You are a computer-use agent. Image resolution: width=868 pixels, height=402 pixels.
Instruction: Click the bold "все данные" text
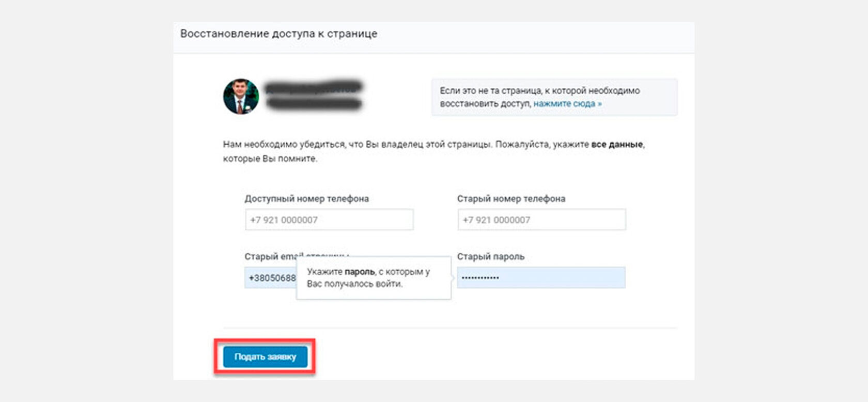tap(617, 144)
